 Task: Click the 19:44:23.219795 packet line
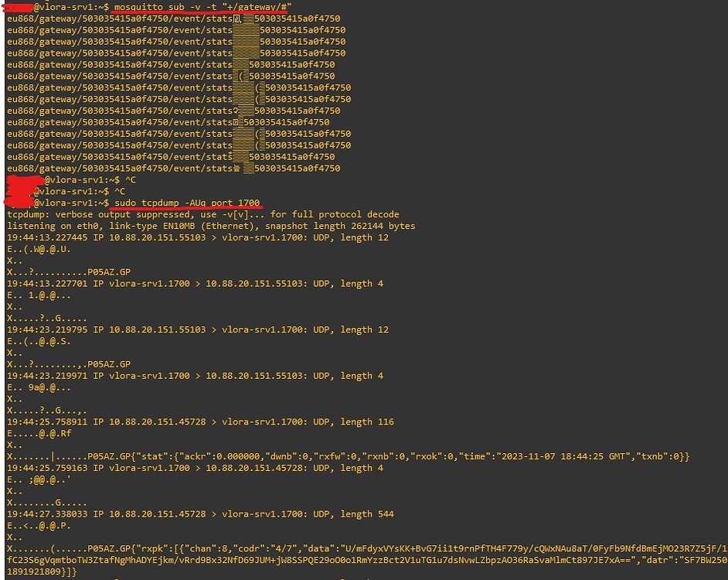point(198,329)
